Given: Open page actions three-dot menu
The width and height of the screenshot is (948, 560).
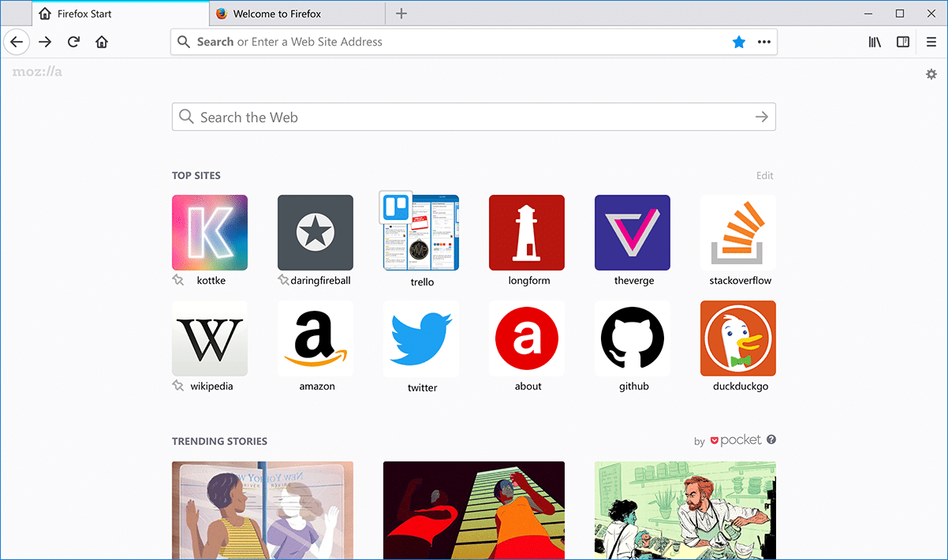Looking at the screenshot, I should click(764, 42).
